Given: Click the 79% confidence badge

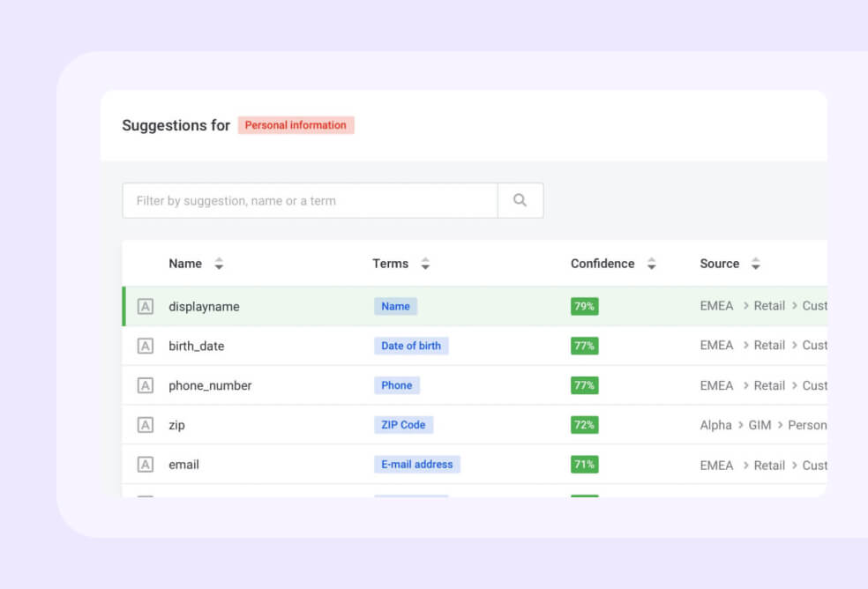Looking at the screenshot, I should 584,307.
